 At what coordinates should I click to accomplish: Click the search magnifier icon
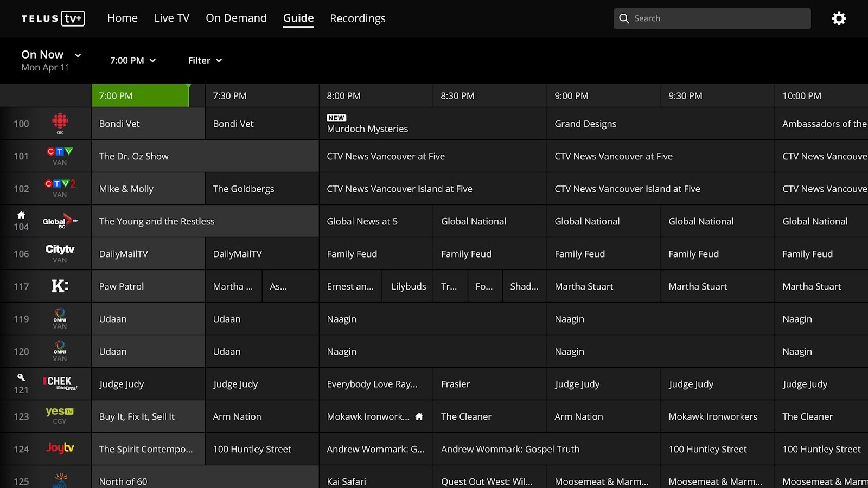tap(624, 18)
